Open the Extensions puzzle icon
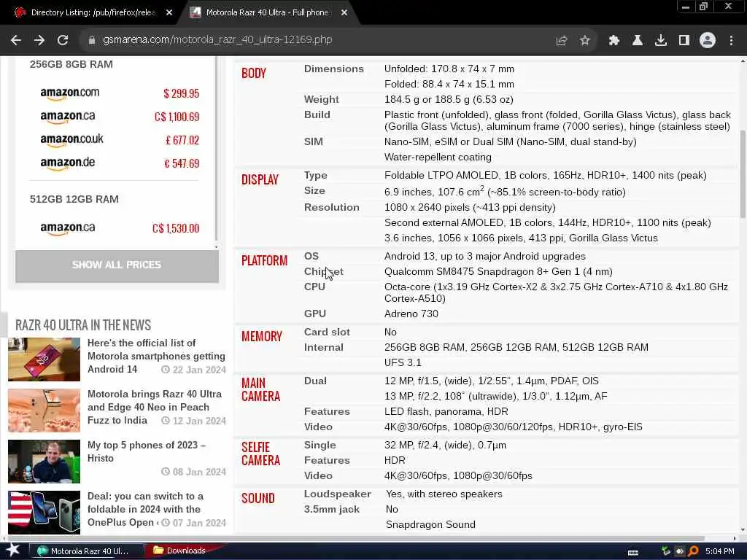This screenshot has height=560, width=747. pos(614,40)
